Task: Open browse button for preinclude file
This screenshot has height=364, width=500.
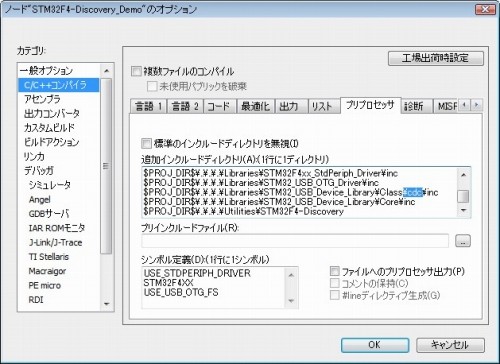Action: (463, 241)
